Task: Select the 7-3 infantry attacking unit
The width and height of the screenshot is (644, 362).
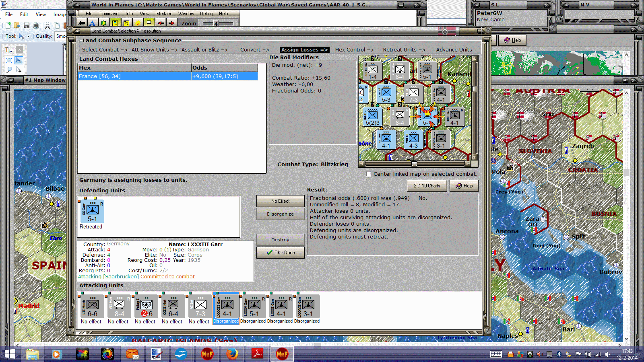Action: pos(200,307)
